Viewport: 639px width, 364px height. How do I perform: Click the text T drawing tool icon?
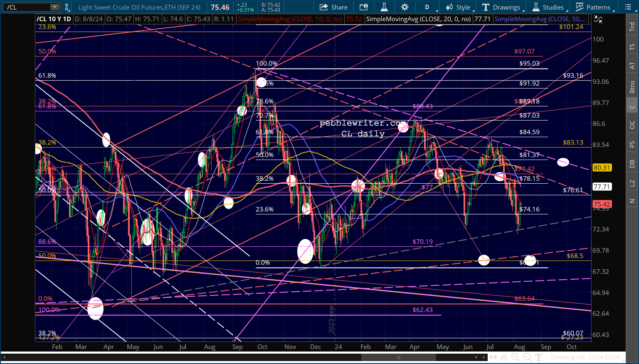click(x=538, y=357)
